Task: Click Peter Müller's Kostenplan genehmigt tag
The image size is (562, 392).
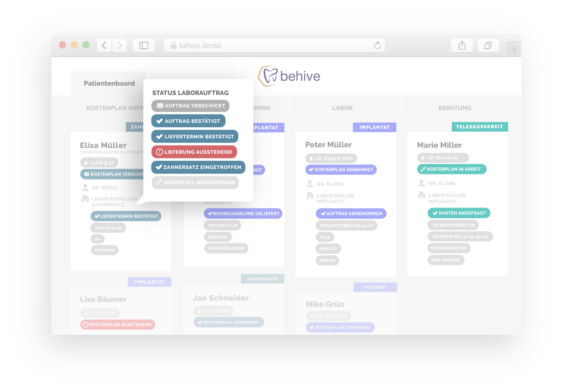Action: point(341,170)
